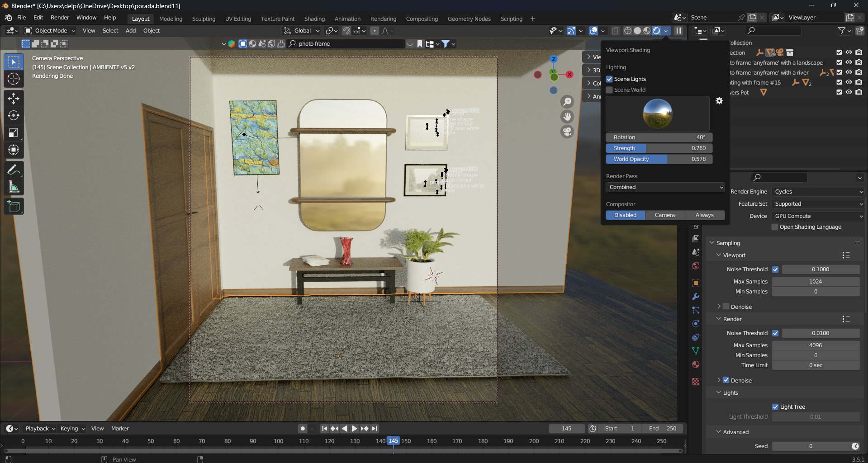This screenshot has width=868, height=463.
Task: Switch to Shading workspace tab
Action: coord(314,19)
